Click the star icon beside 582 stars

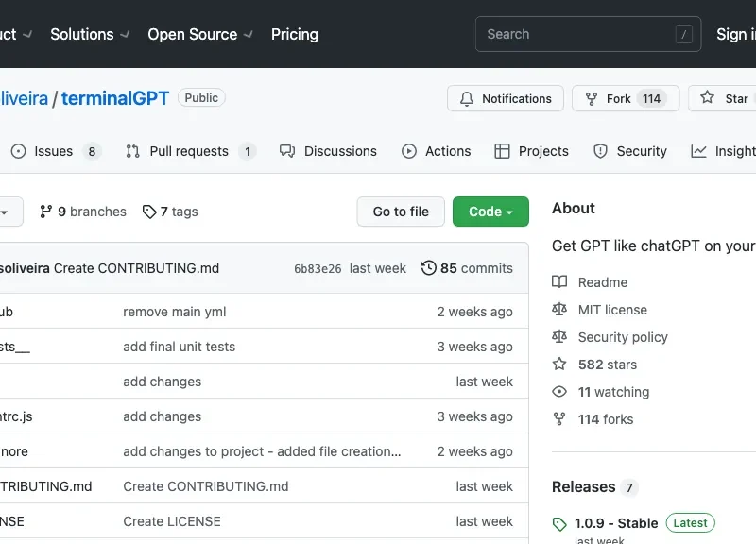coord(559,364)
